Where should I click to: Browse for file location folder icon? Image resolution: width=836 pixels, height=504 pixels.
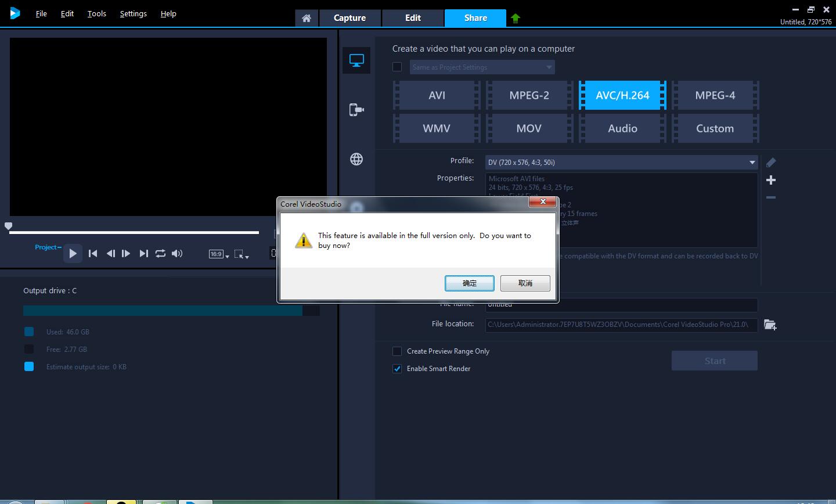click(x=770, y=325)
